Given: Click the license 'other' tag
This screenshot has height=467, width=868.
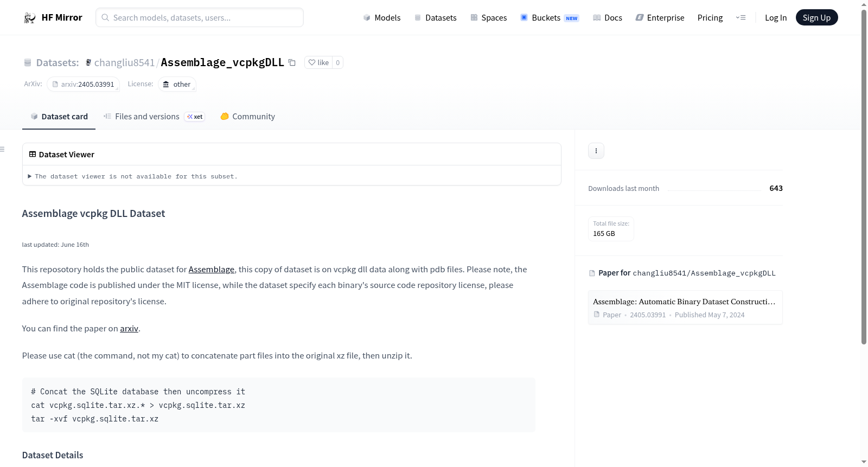Looking at the screenshot, I should 177,84.
